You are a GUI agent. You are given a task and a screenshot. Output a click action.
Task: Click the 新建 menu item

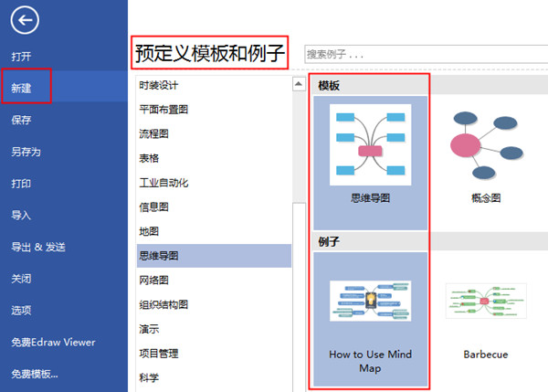pyautogui.click(x=22, y=88)
